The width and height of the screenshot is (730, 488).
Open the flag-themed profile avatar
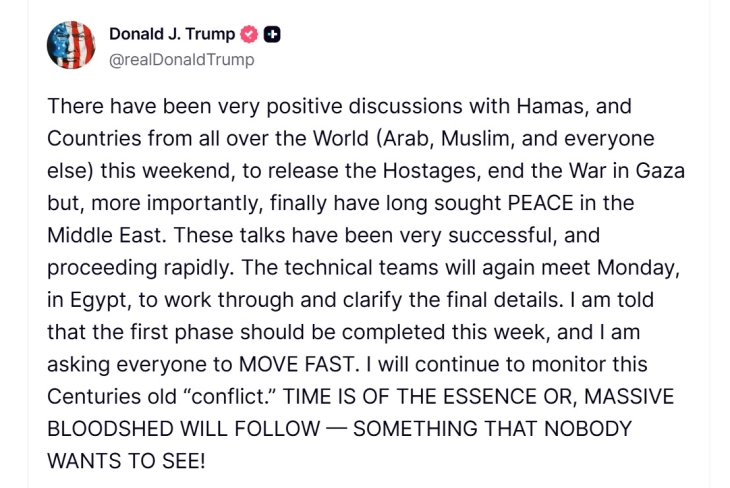[x=71, y=45]
